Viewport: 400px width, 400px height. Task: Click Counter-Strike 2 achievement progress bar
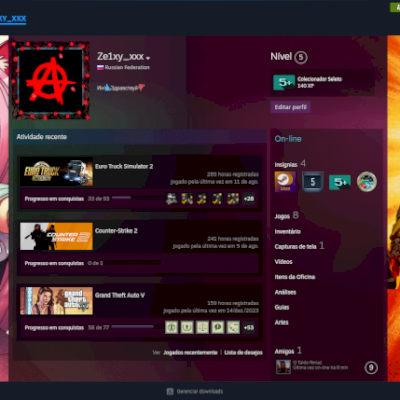point(133,263)
